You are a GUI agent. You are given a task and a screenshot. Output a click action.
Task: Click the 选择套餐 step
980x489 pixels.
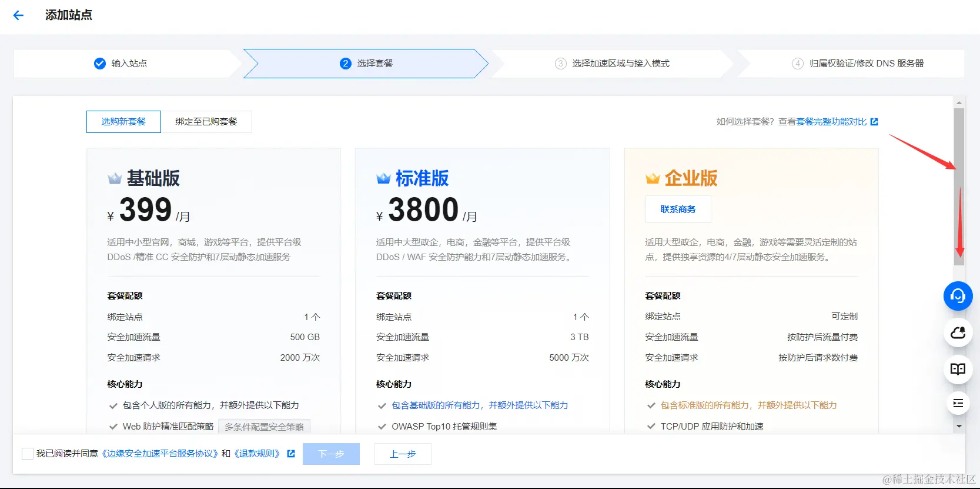click(366, 64)
